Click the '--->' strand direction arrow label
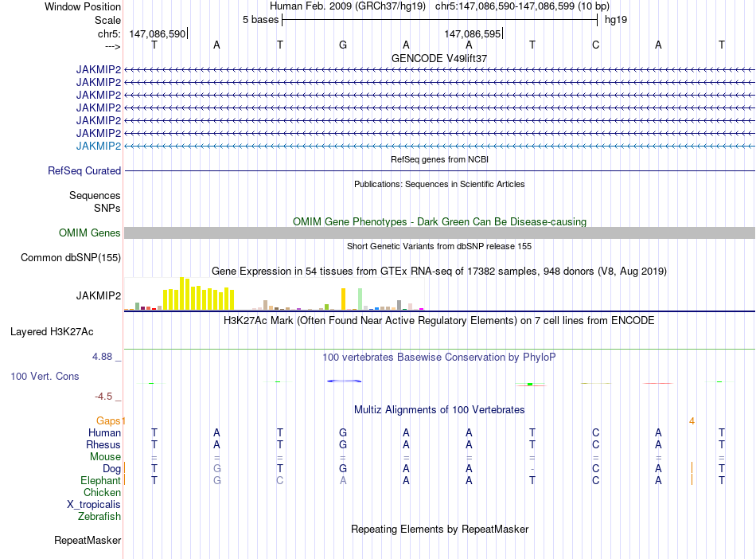Image resolution: width=756 pixels, height=559 pixels. pyautogui.click(x=112, y=46)
